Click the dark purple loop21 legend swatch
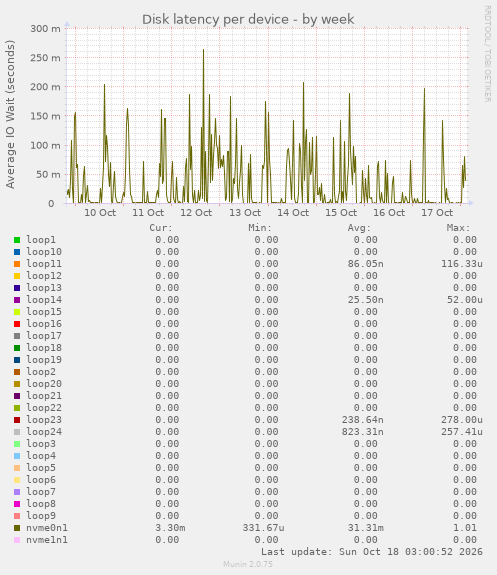The width and height of the screenshot is (497, 575). (17, 396)
